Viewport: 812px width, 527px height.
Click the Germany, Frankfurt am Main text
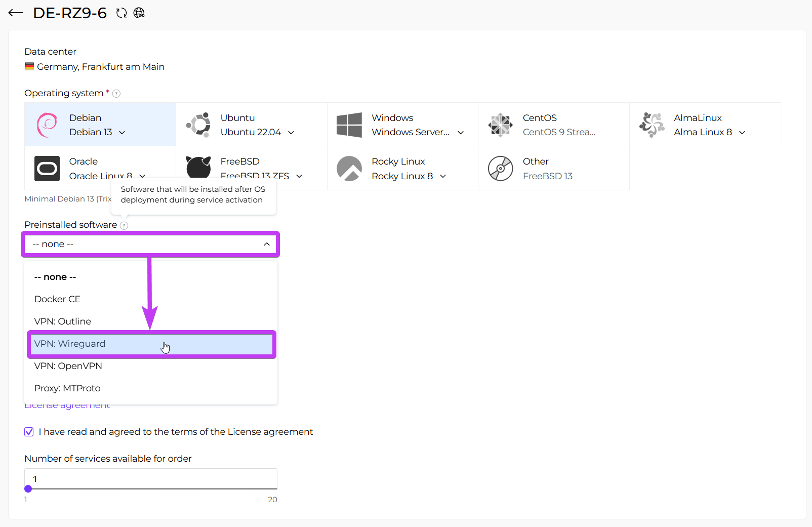click(x=101, y=67)
